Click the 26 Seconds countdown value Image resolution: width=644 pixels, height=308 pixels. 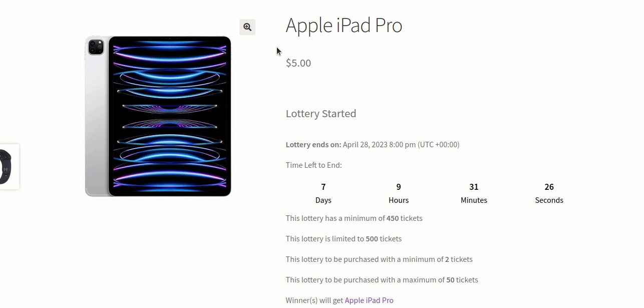[x=549, y=187]
